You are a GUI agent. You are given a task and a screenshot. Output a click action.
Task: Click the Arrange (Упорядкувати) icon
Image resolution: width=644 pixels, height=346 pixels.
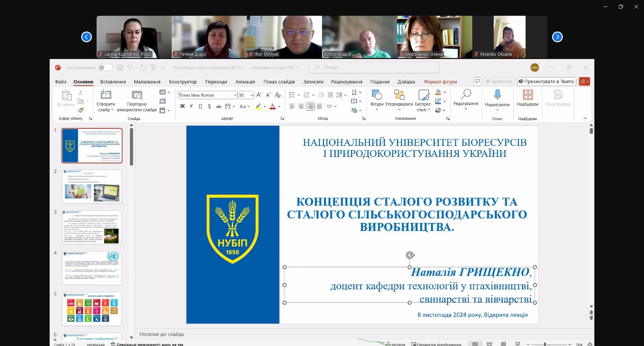point(399,100)
